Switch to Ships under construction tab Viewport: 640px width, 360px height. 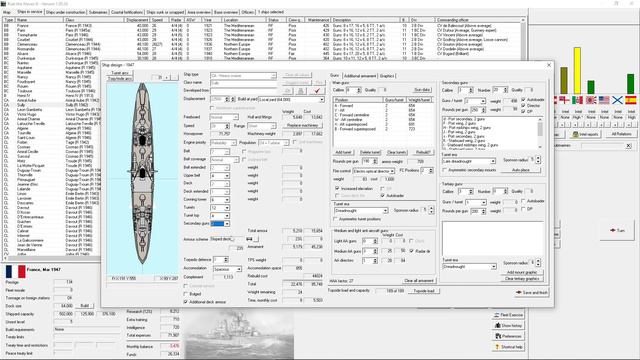click(x=65, y=12)
